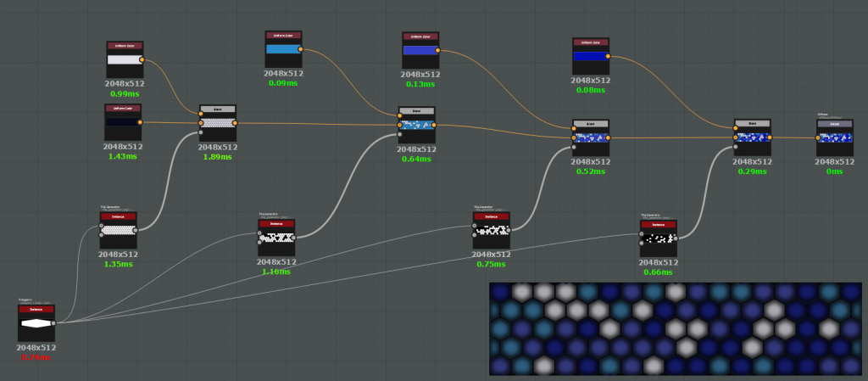Click the foreground input pin of the 1.89ms Blend
The image size is (868, 381).
[200, 114]
